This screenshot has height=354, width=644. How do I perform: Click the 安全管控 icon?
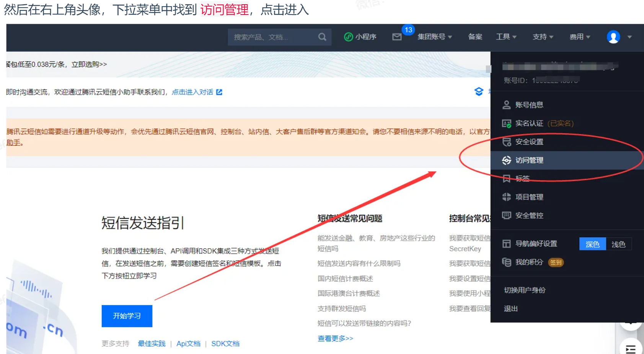pos(507,215)
